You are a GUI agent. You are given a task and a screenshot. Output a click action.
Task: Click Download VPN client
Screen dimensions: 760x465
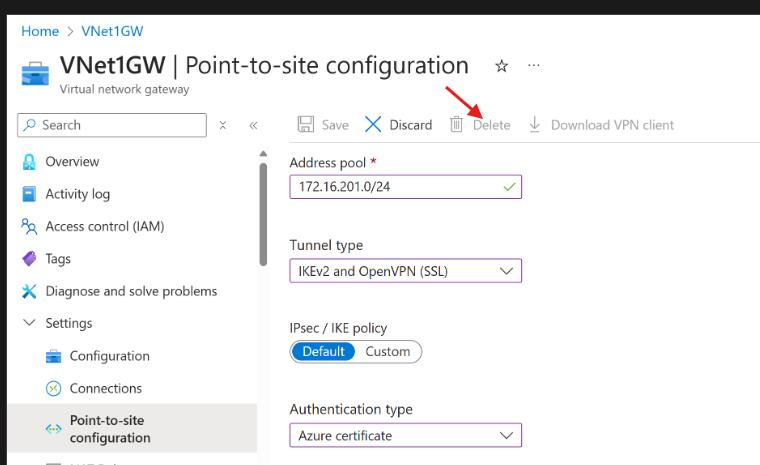pyautogui.click(x=612, y=125)
